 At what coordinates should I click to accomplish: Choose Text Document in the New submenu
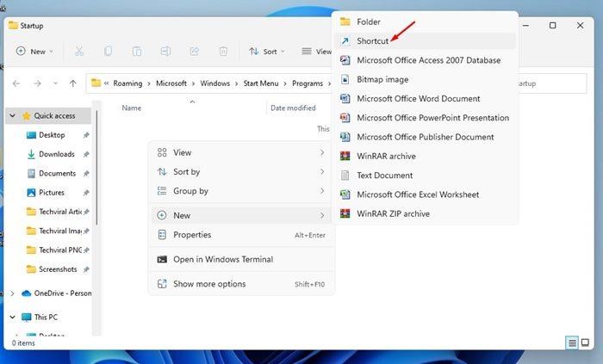[x=384, y=176]
